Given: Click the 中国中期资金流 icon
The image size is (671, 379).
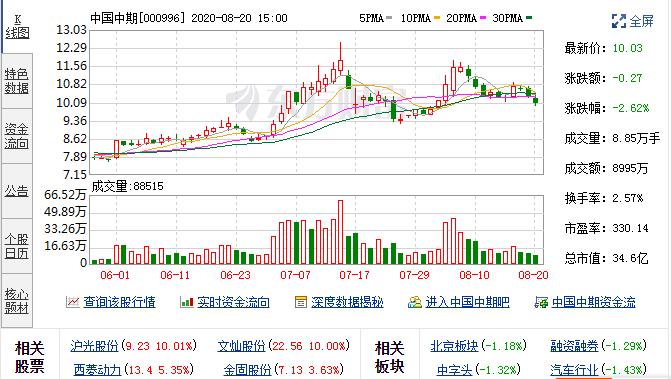Looking at the screenshot, I should tap(541, 302).
